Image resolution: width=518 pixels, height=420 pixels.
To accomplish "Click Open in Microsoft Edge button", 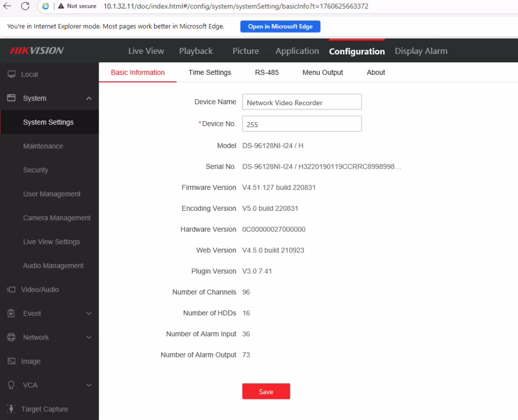I will click(x=280, y=27).
